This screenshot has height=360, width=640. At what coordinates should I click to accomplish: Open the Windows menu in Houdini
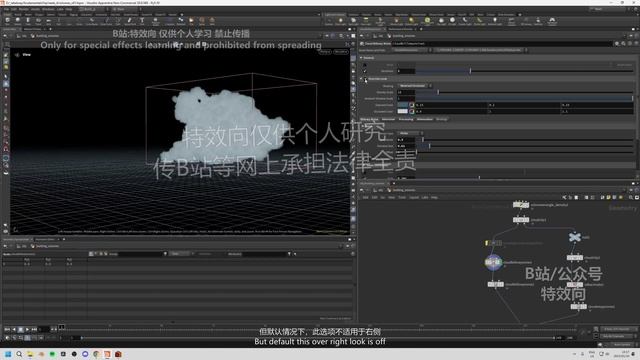pos(48,9)
